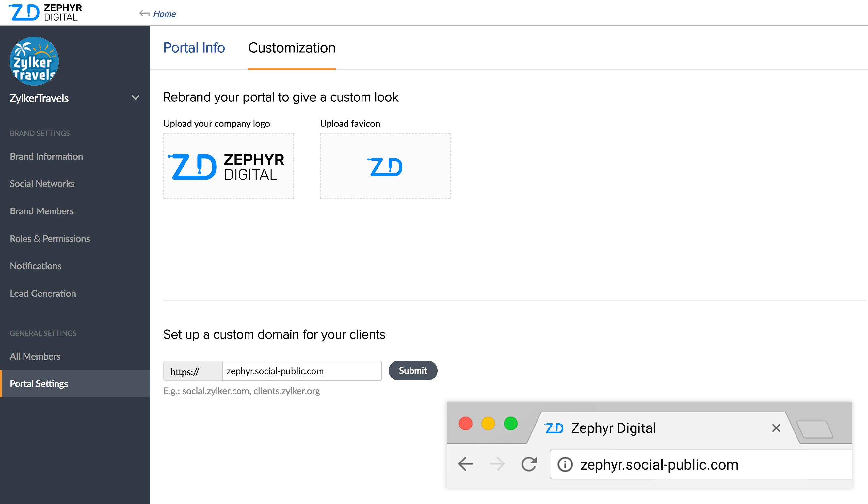Click the 'E.g.: social.zylker.com' hint text
The width and height of the screenshot is (868, 504).
(x=241, y=391)
